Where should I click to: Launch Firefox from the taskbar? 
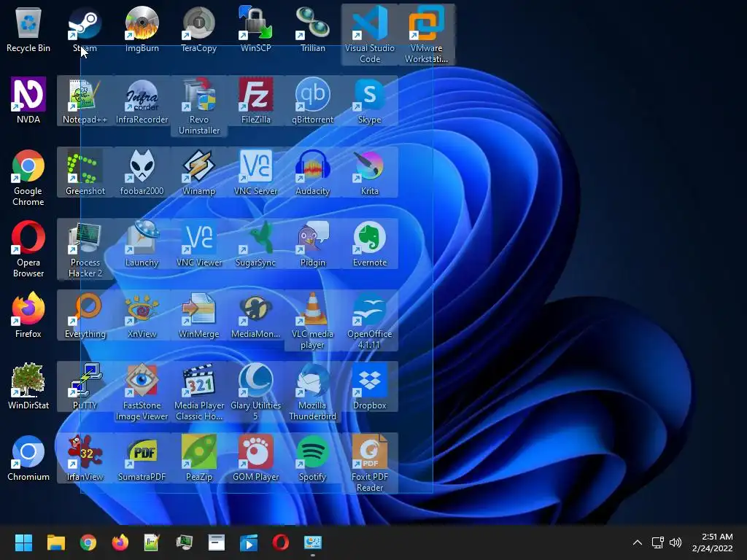pos(120,542)
